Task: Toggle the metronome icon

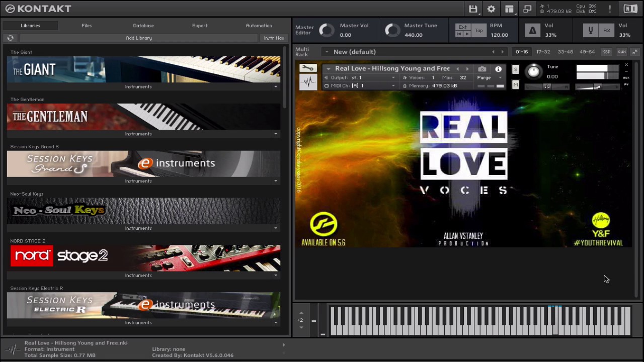Action: coord(532,31)
